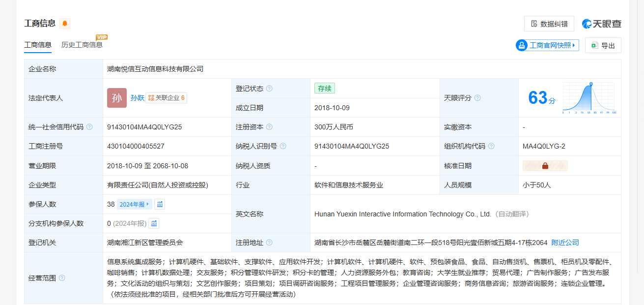Click the 导出 export button

pos(603,45)
